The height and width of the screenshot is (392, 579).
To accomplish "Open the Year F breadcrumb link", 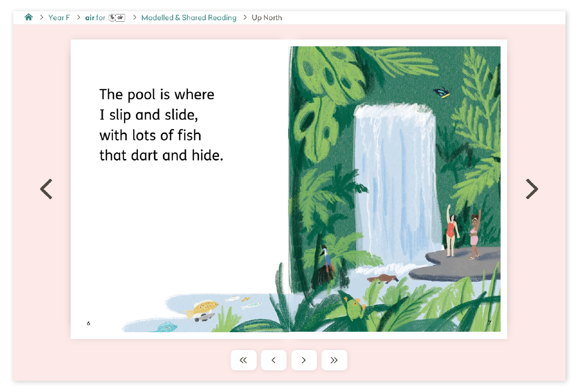I will tap(59, 18).
